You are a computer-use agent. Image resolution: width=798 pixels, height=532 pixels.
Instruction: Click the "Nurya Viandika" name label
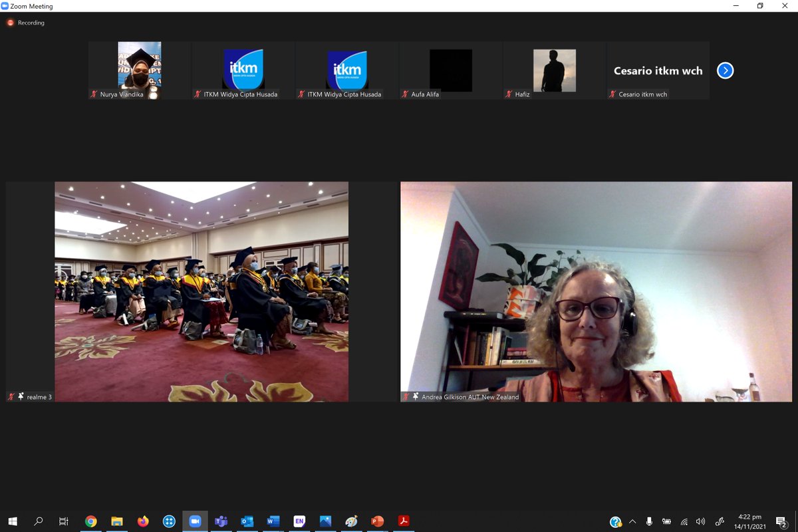pyautogui.click(x=122, y=94)
